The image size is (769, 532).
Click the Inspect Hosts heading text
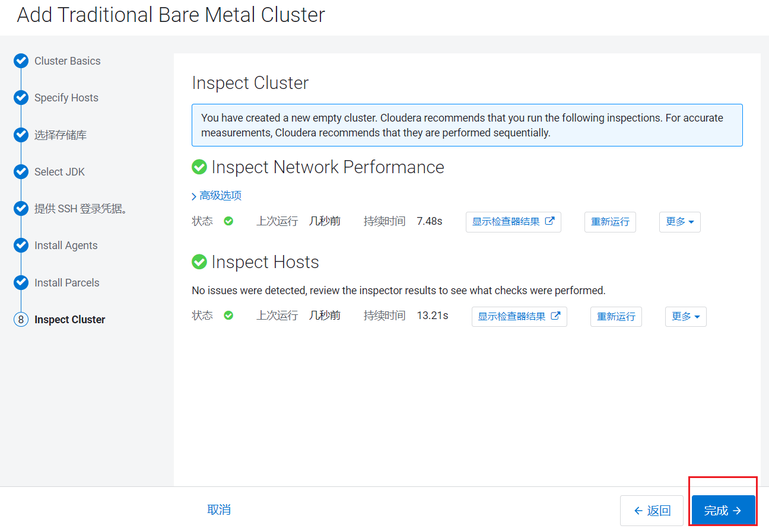[265, 262]
